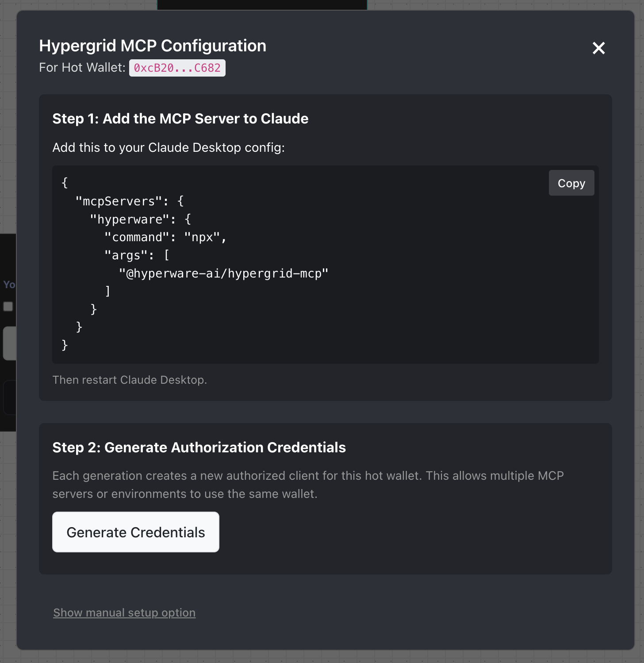Click the Hypergrid MCP Configuration title
This screenshot has height=663, width=644.
153,46
